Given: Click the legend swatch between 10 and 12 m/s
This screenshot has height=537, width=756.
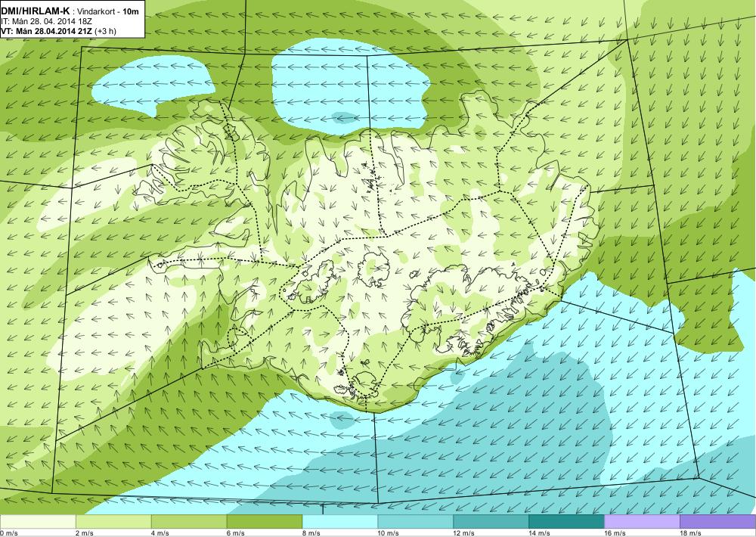Looking at the screenshot, I should click(416, 522).
